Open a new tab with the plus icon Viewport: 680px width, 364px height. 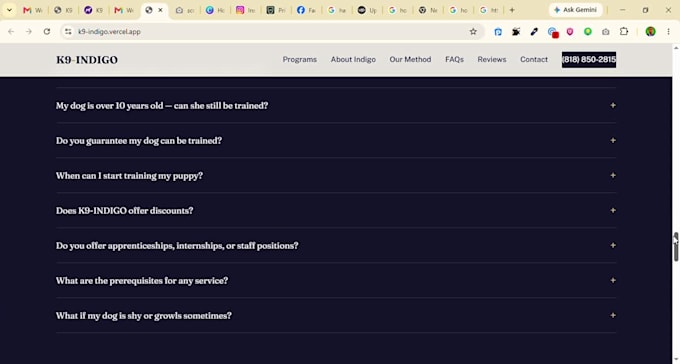click(512, 10)
